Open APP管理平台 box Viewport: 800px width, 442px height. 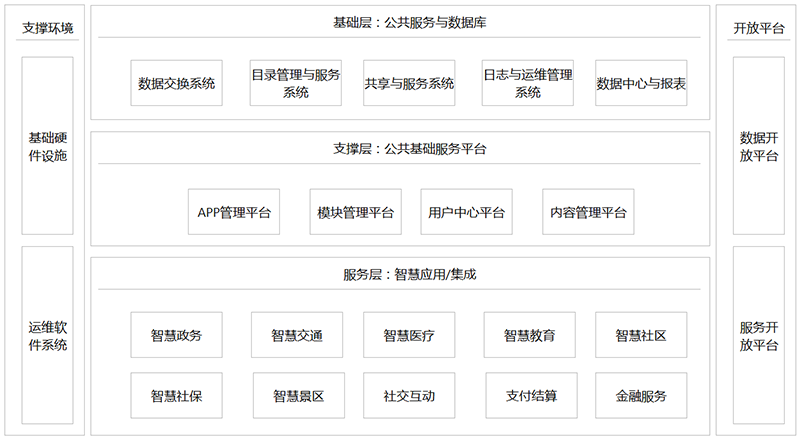(x=234, y=213)
